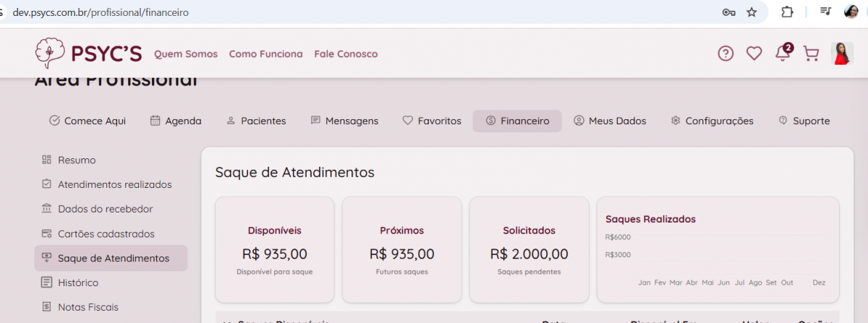Click the password key icon in address bar
Screen dimensions: 868x323
728,12
